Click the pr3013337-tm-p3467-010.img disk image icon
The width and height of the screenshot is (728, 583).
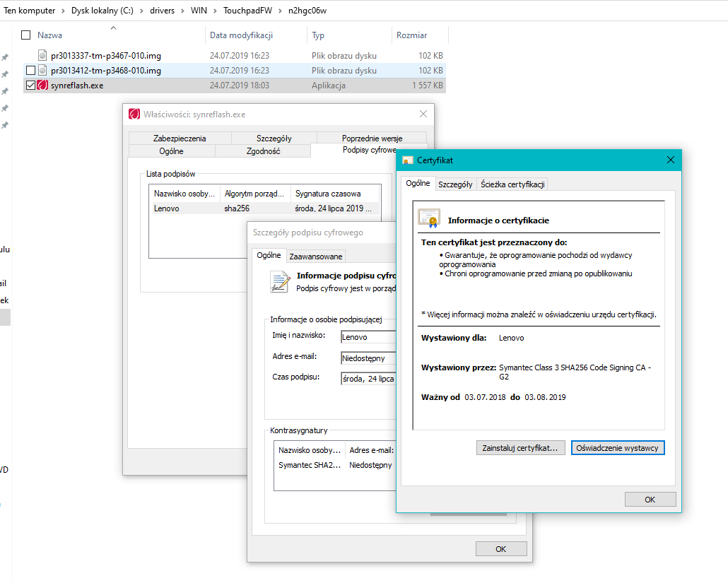click(x=42, y=56)
